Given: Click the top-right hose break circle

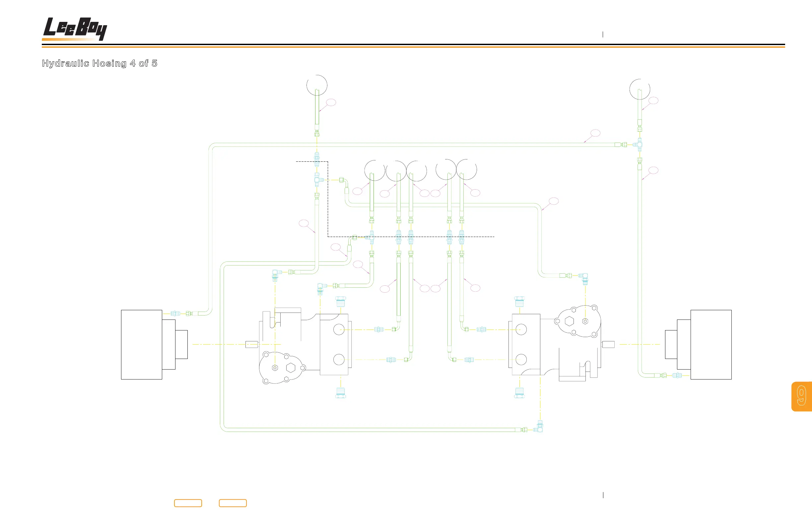Looking at the screenshot, I should pyautogui.click(x=640, y=89).
